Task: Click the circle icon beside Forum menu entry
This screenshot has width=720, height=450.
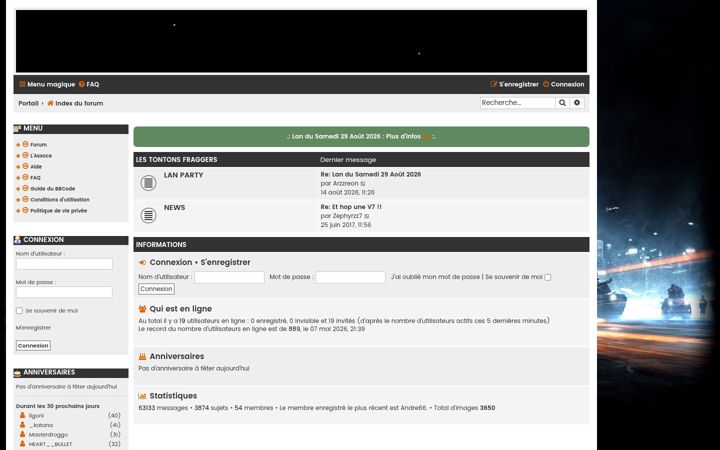Action: pyautogui.click(x=26, y=144)
